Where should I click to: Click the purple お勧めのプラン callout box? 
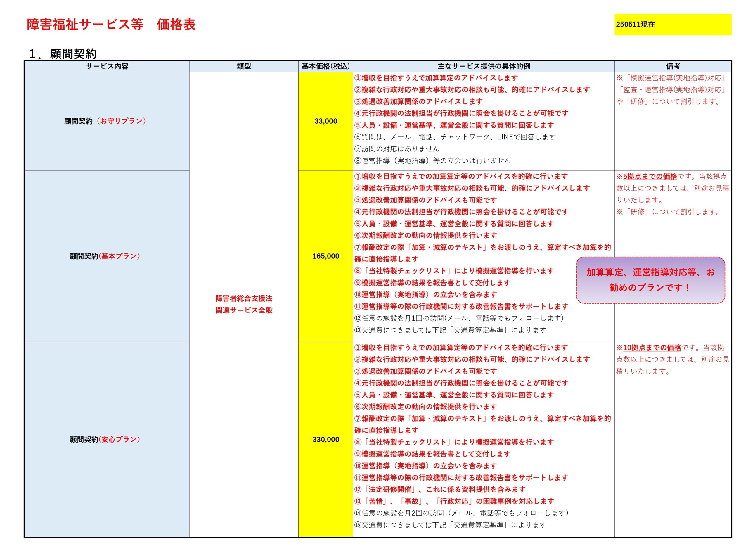650,280
